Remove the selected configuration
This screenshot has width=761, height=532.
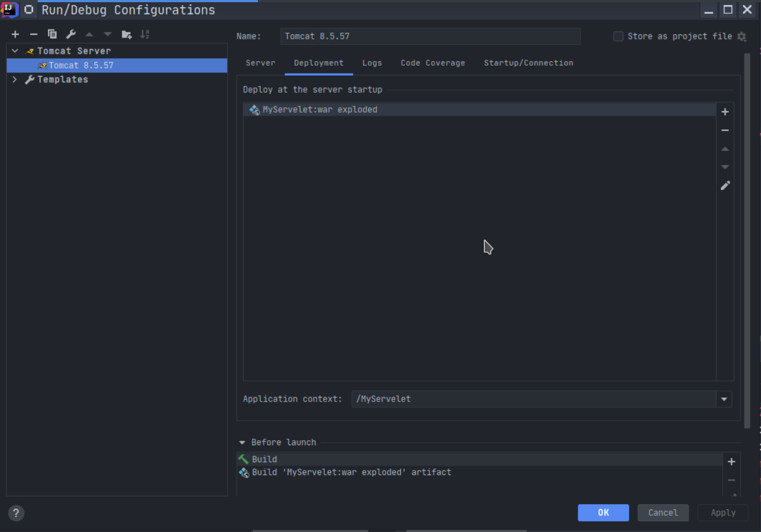[34, 34]
